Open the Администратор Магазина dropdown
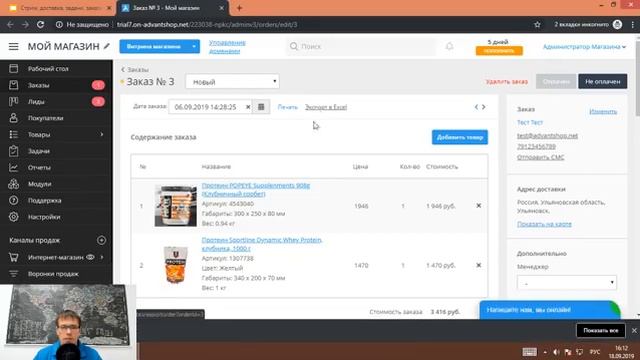This screenshot has width=640, height=360. 584,47
